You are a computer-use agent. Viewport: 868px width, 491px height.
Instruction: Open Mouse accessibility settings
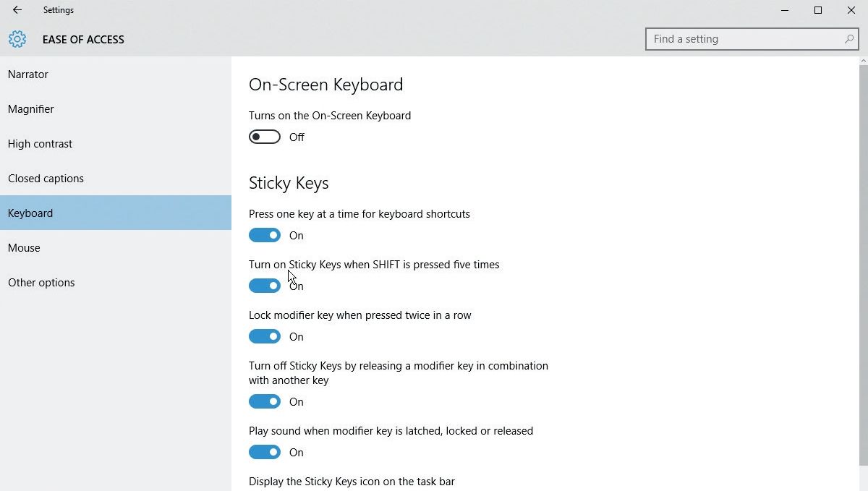24,247
